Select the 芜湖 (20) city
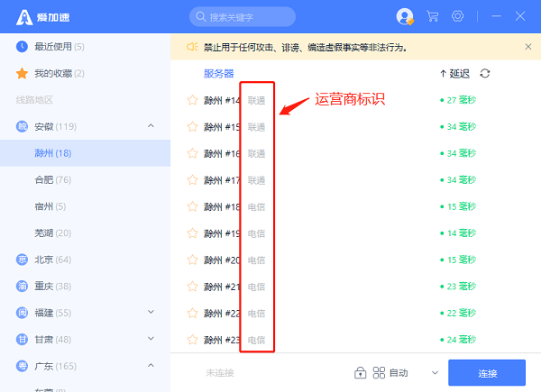 coord(86,232)
